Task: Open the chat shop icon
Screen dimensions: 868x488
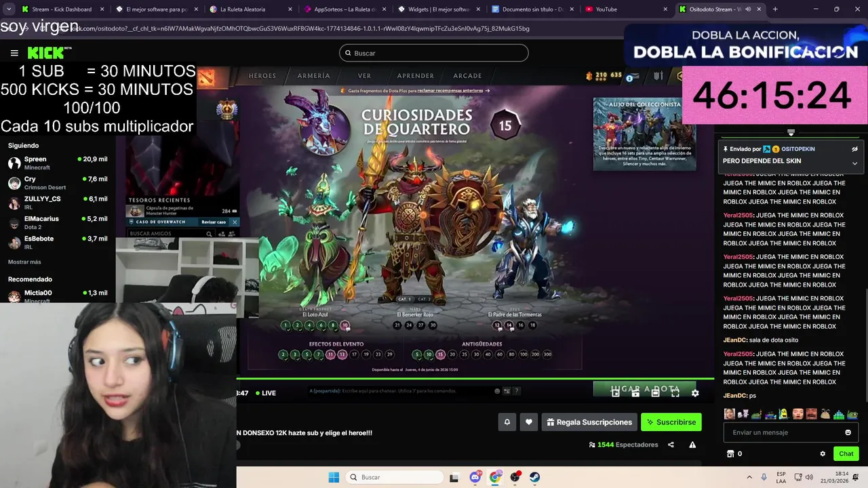Action: (730, 453)
